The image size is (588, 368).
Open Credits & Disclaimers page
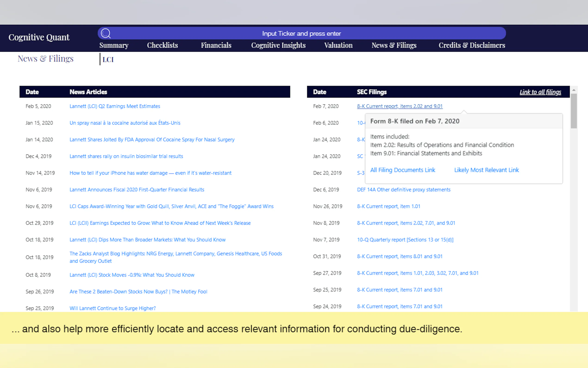click(472, 45)
